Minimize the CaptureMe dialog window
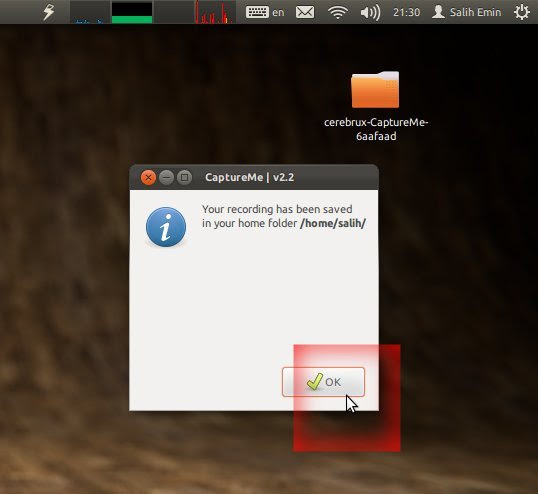Viewport: 538px width, 494px height. pos(166,177)
